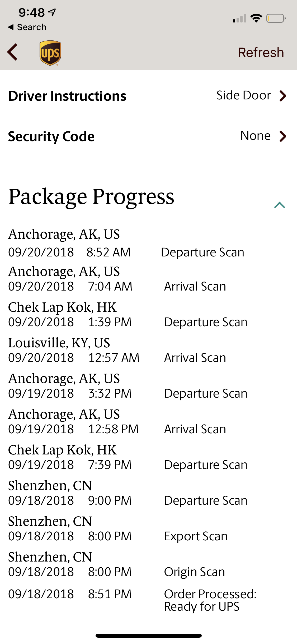Tap the Driver Instructions label
297x644 pixels.
point(67,96)
